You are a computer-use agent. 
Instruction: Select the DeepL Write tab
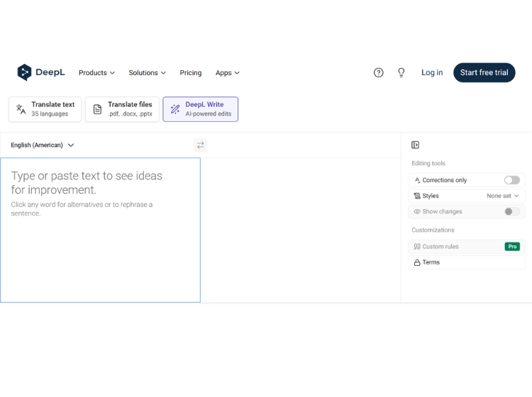[201, 109]
